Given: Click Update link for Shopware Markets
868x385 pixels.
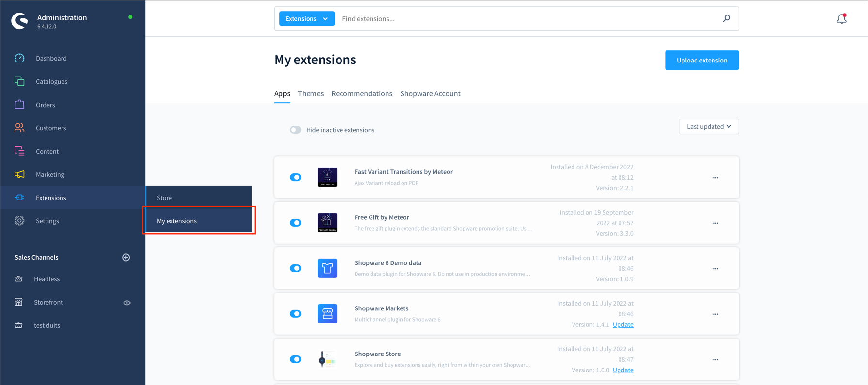Looking at the screenshot, I should pos(623,324).
